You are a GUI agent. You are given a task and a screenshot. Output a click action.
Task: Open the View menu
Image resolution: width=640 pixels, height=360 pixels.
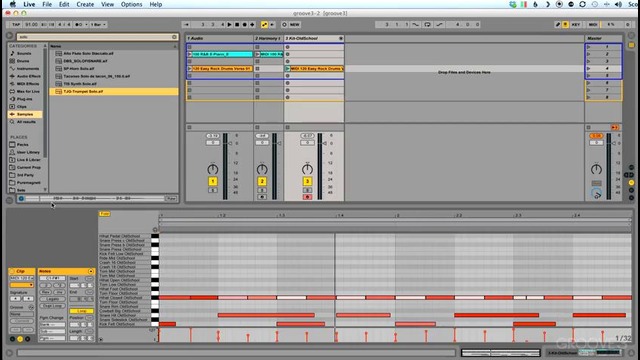(107, 4)
